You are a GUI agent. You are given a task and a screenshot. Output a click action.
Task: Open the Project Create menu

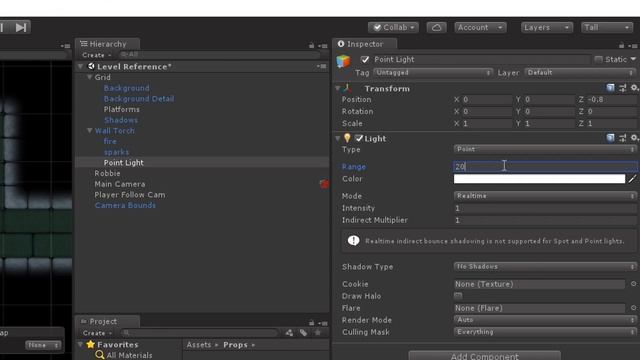click(x=97, y=333)
